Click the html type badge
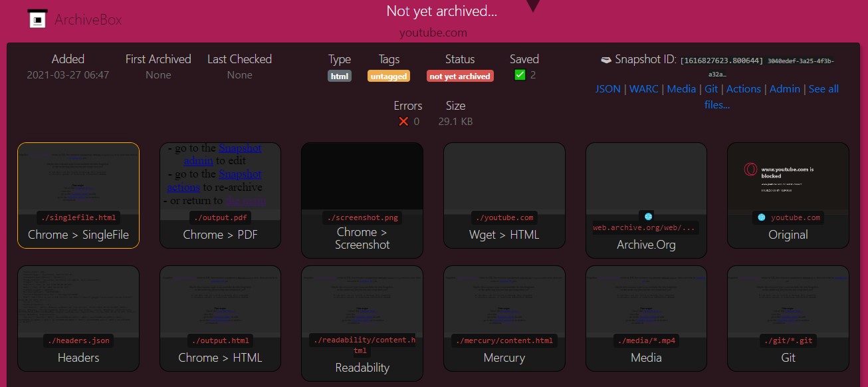 340,76
